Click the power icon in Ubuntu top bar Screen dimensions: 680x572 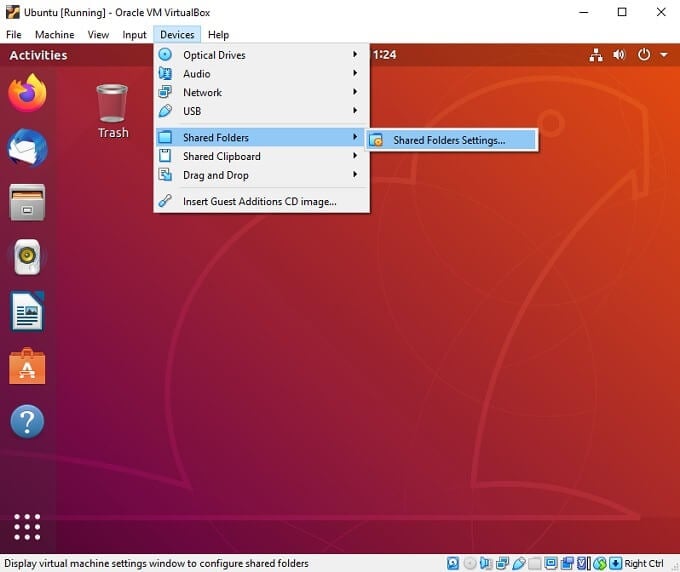click(x=644, y=55)
